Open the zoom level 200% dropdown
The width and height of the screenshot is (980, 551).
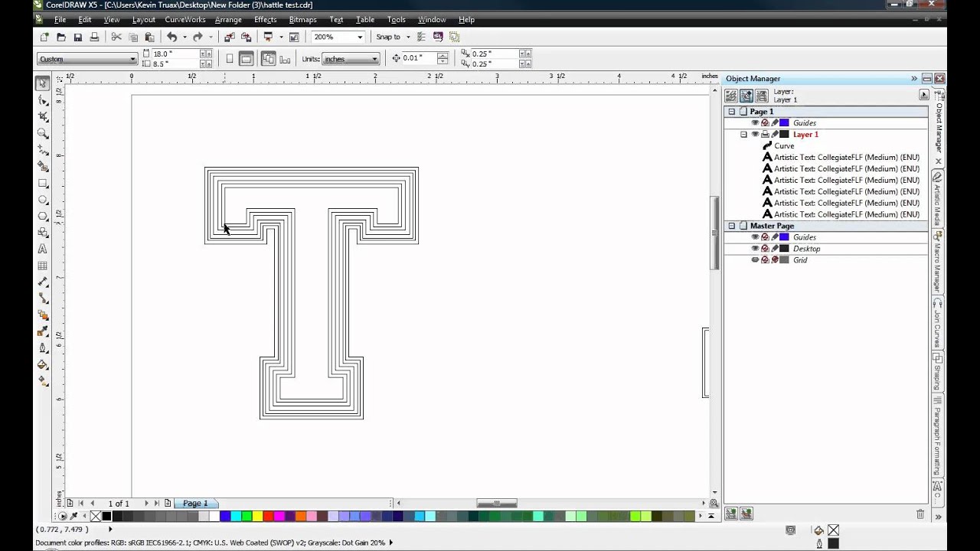point(360,37)
